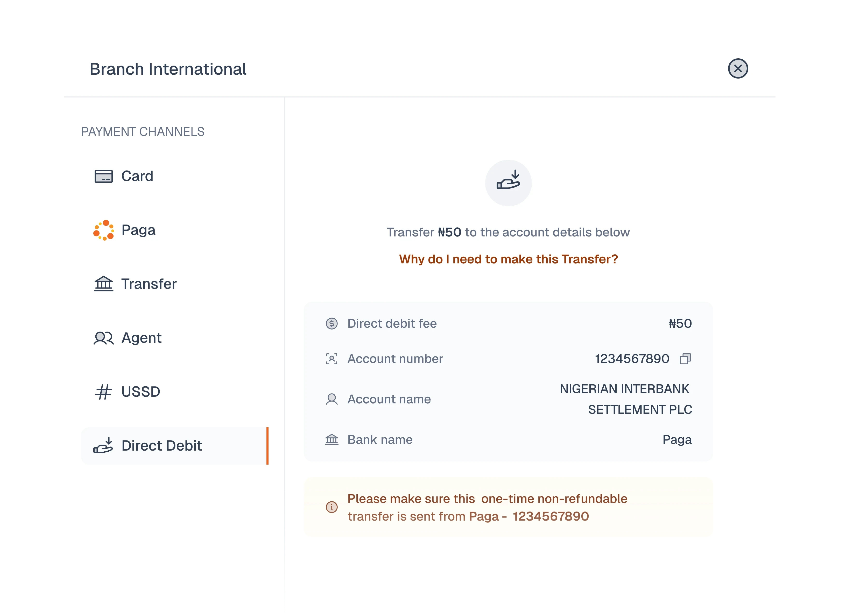Close the Branch International dialog

737,69
